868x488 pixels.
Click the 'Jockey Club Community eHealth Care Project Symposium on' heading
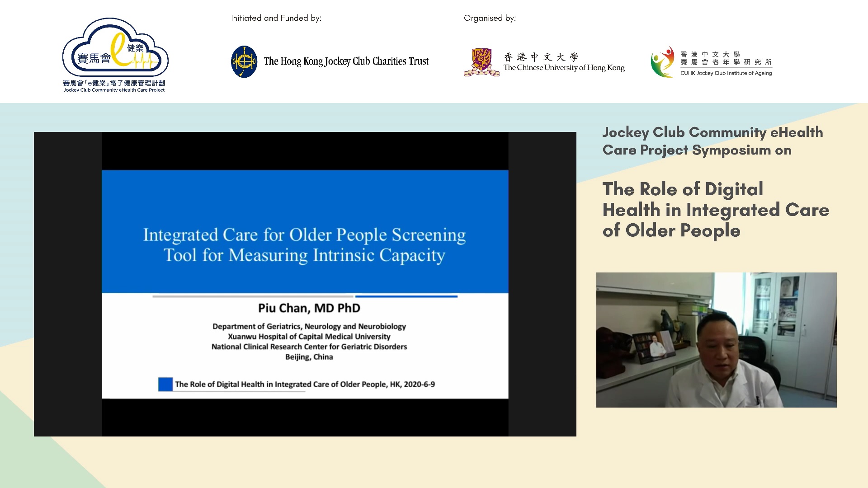[x=712, y=141]
